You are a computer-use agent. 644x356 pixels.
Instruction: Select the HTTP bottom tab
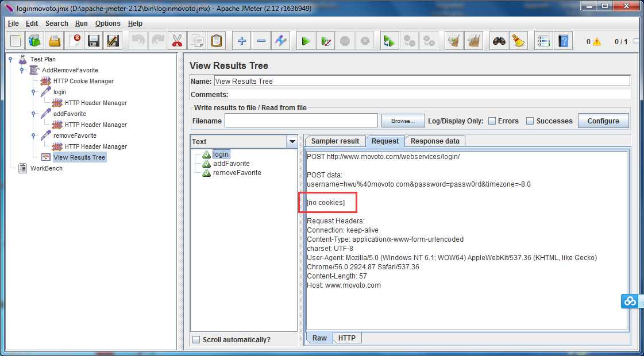[347, 338]
